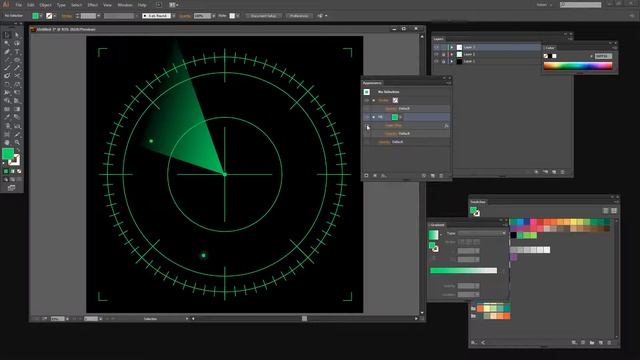Toggle visibility of bottom layer in Layers
Screen dimensions: 640x360
(x=436, y=61)
